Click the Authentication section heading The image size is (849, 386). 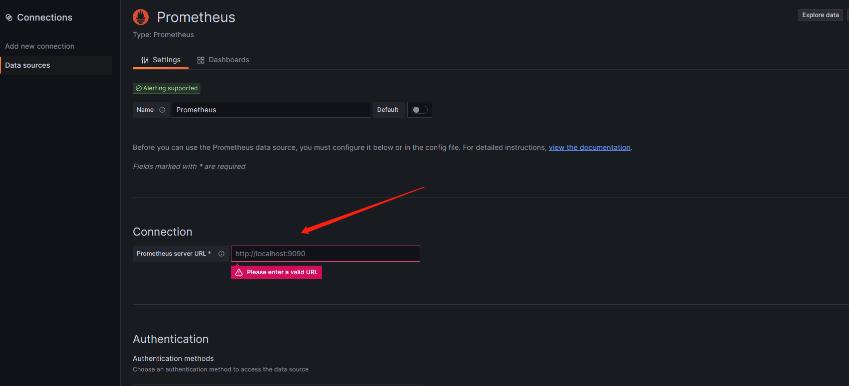coord(171,339)
